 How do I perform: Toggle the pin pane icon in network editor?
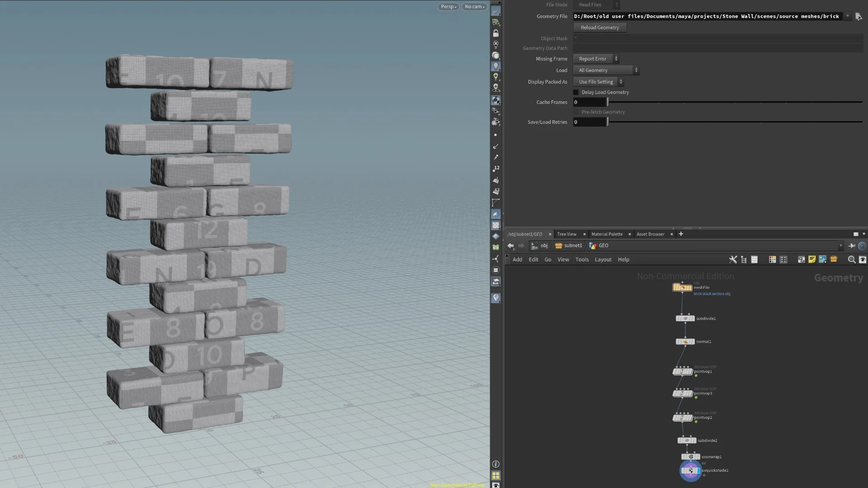852,246
